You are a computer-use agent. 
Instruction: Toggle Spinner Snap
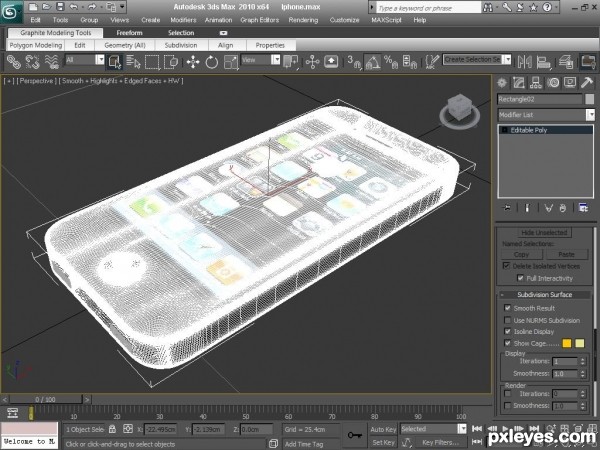[409, 61]
